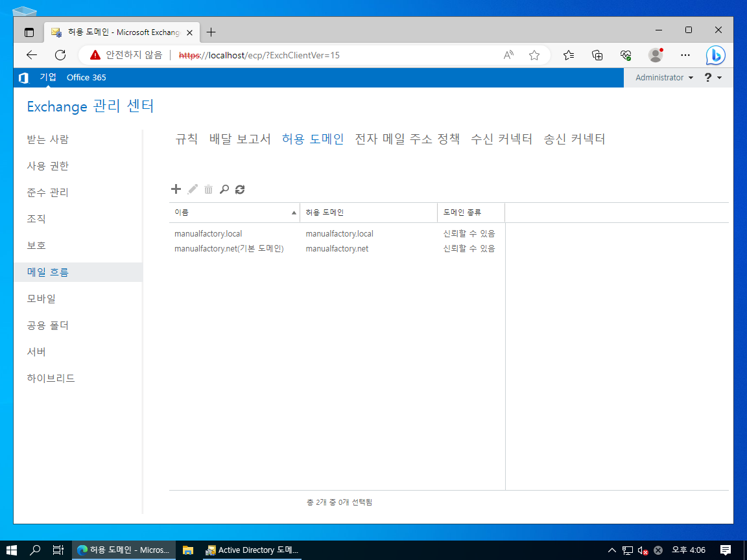Open the Administrator account dropdown
The height and width of the screenshot is (560, 747).
tap(664, 78)
